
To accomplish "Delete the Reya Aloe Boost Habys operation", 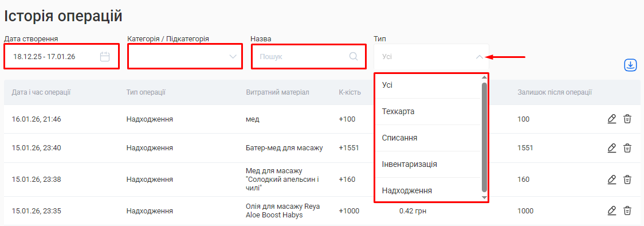I will (x=627, y=211).
